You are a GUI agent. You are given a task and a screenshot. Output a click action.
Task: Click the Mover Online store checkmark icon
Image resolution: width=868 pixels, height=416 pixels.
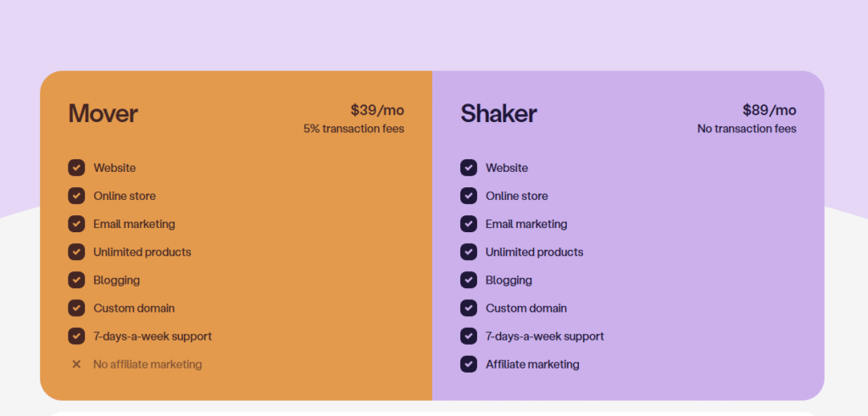click(76, 196)
